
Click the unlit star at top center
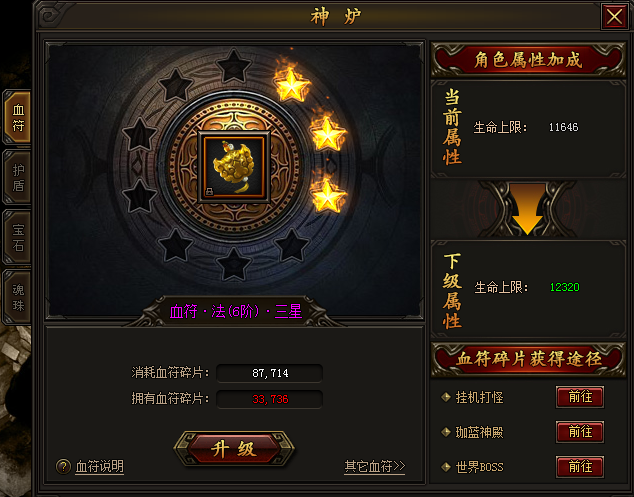(x=234, y=66)
